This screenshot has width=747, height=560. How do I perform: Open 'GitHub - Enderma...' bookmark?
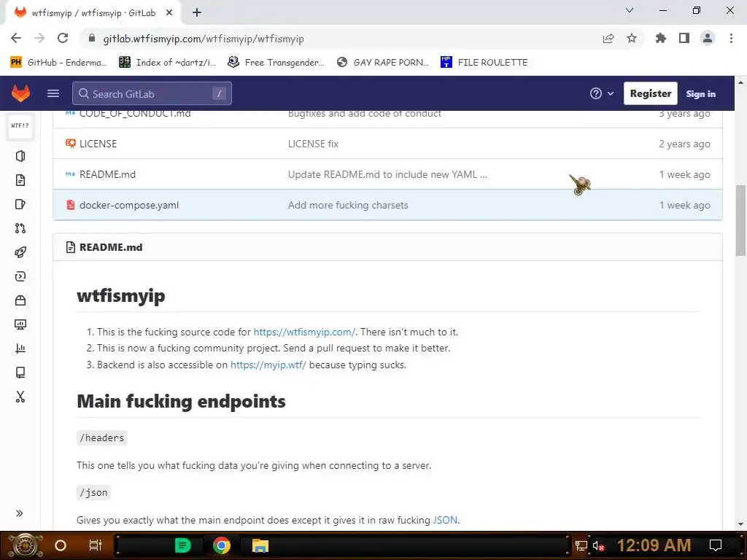pos(58,63)
